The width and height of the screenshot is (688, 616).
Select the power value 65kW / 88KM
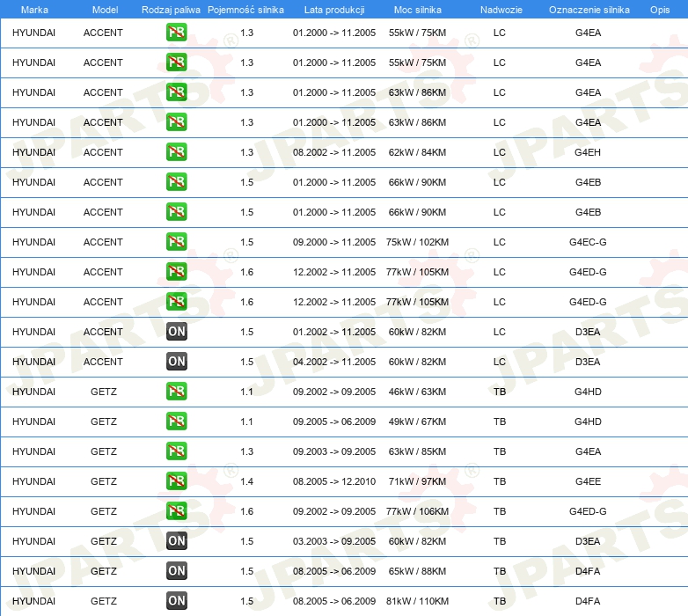417,571
